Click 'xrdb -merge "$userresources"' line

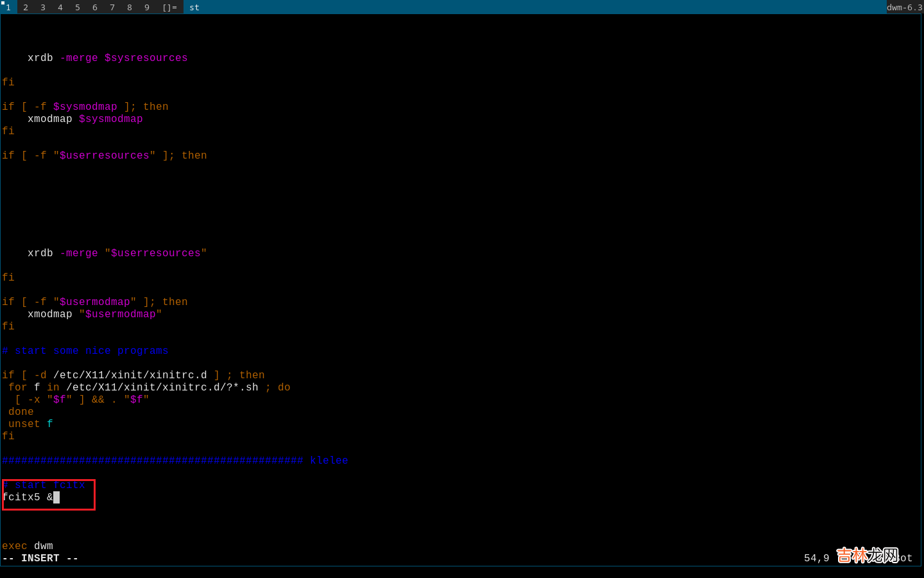tap(117, 253)
